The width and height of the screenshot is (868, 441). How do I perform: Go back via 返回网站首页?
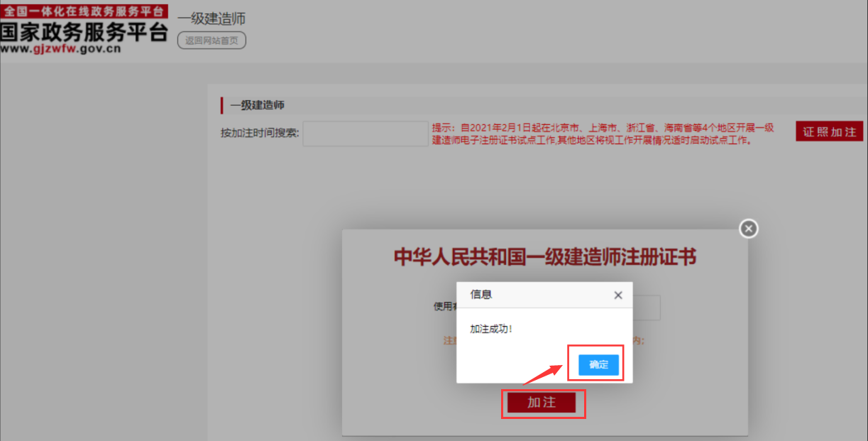pyautogui.click(x=211, y=40)
